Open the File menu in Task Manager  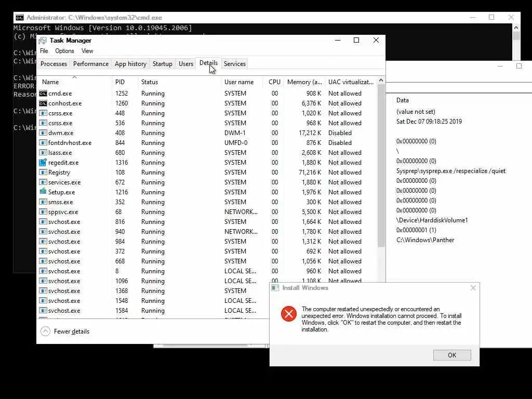44,51
